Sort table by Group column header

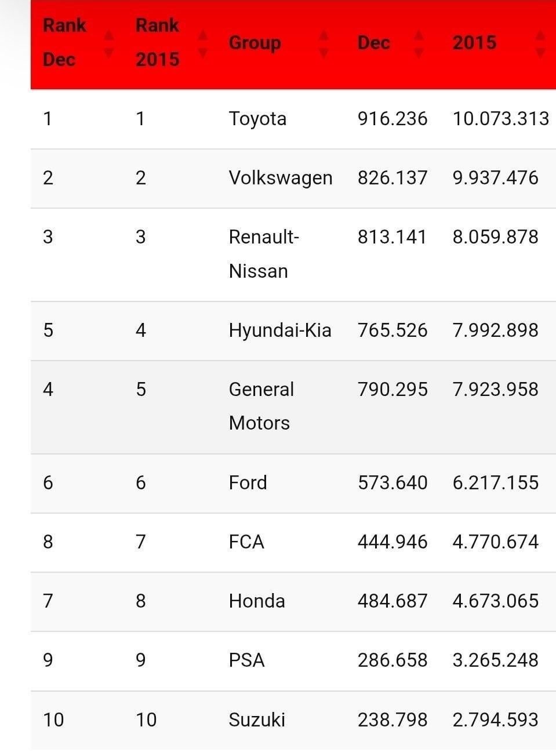255,43
